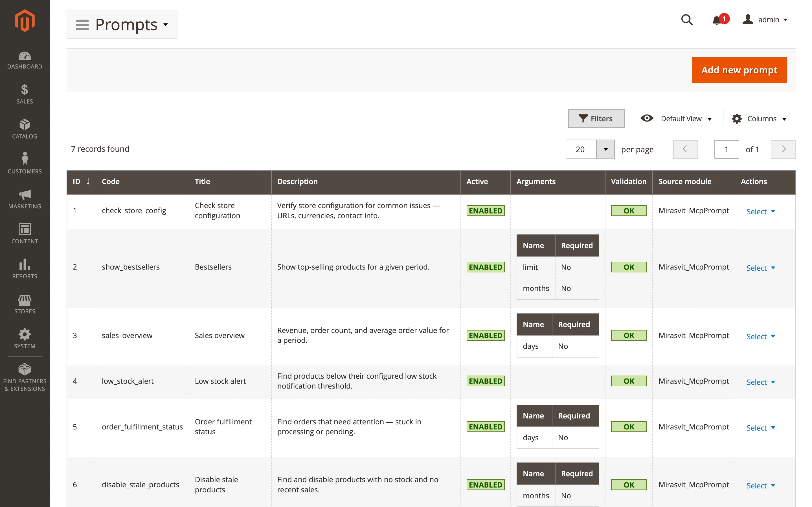Open the admin account menu

765,20
